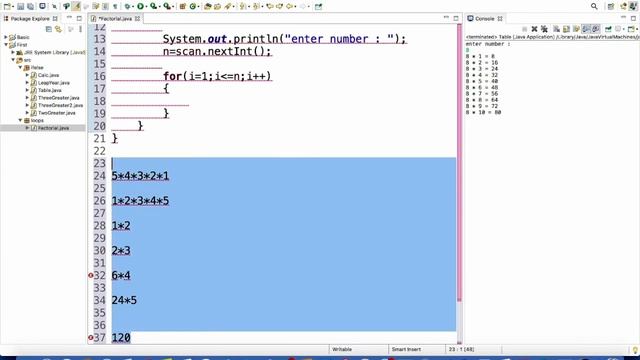Click the External Tools run icon
Screen dimensions: 640x360
[x=167, y=6]
